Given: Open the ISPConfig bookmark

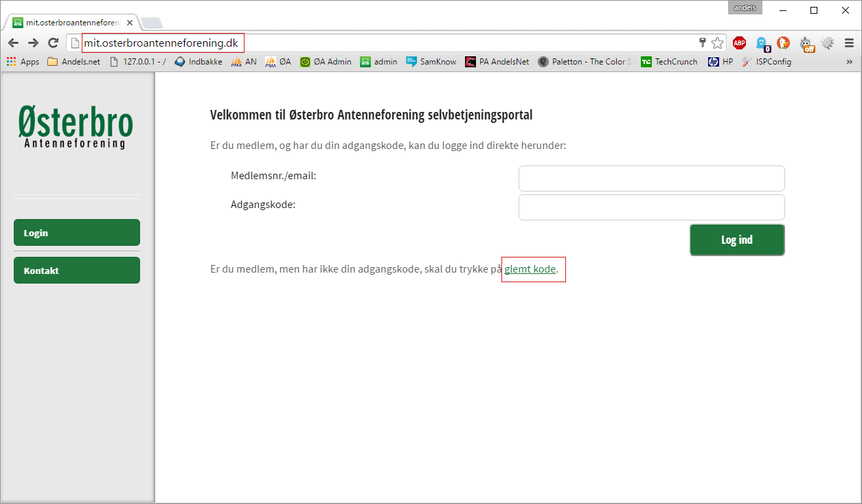Looking at the screenshot, I should [x=767, y=62].
